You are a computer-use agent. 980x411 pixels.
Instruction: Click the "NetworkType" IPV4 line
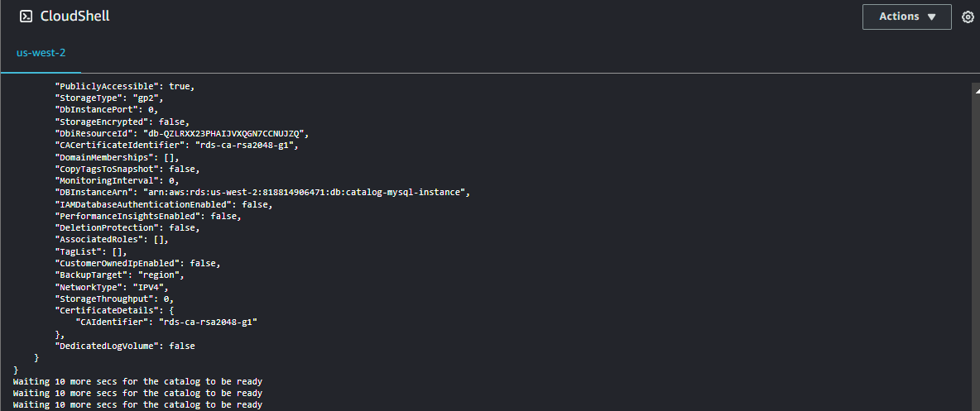point(112,287)
